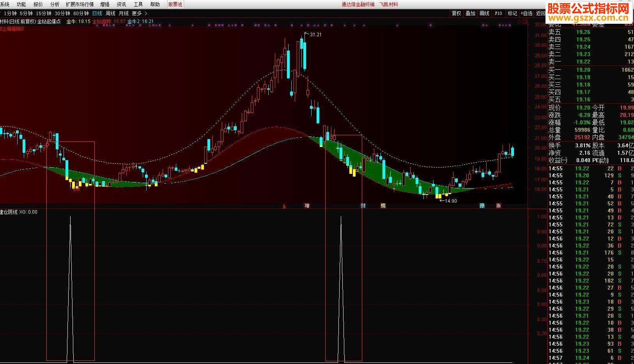The height and width of the screenshot is (364, 634).
Task: Open the 画线 drawing tools
Action: 484,13
